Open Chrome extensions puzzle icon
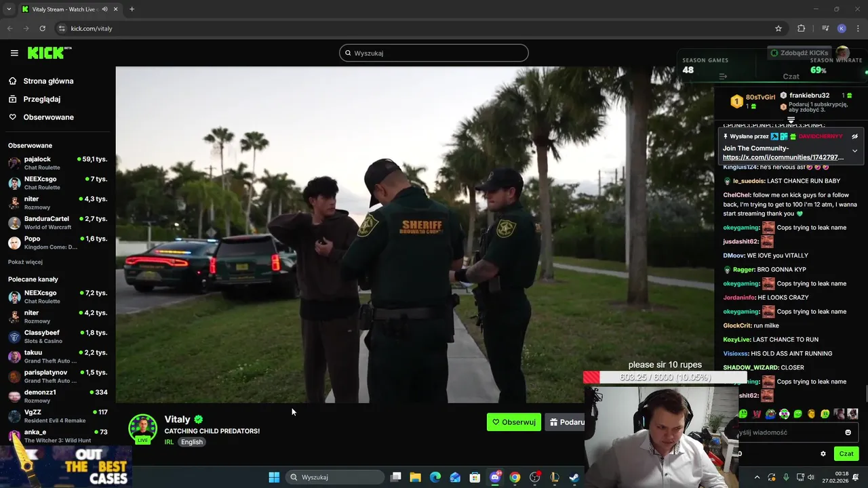The height and width of the screenshot is (488, 868). click(802, 28)
